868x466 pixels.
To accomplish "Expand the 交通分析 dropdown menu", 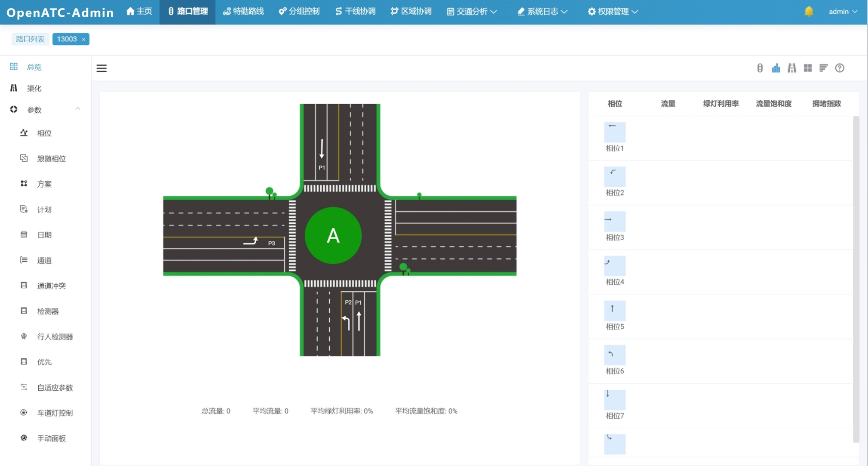I will (x=472, y=12).
